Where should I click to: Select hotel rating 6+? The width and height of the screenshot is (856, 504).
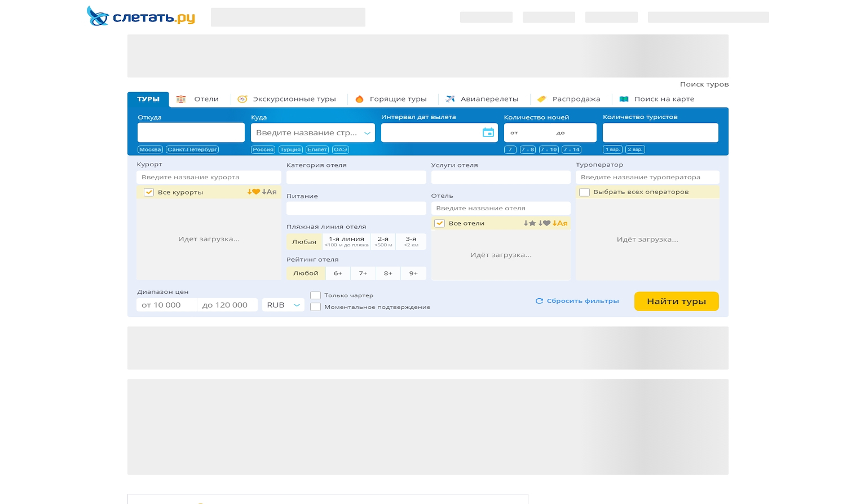(338, 273)
